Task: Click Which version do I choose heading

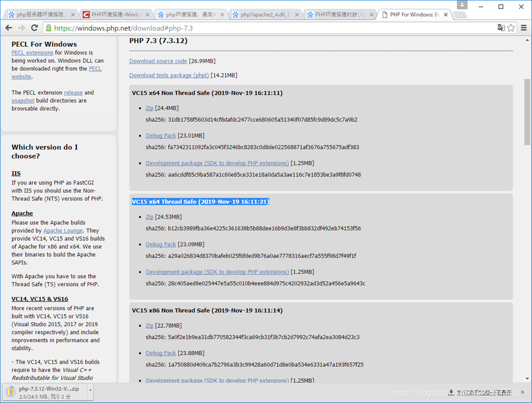Action: pos(45,151)
